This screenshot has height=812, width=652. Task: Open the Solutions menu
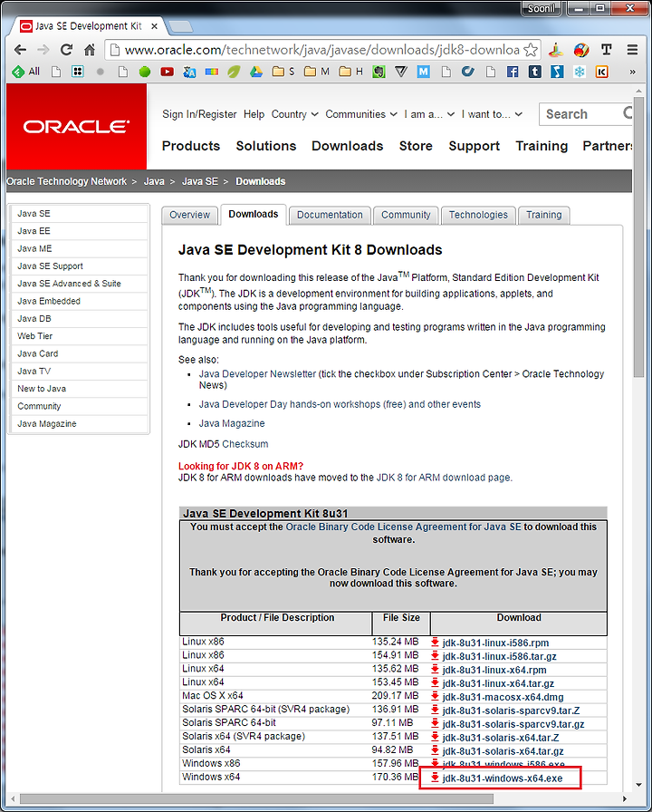pos(266,146)
